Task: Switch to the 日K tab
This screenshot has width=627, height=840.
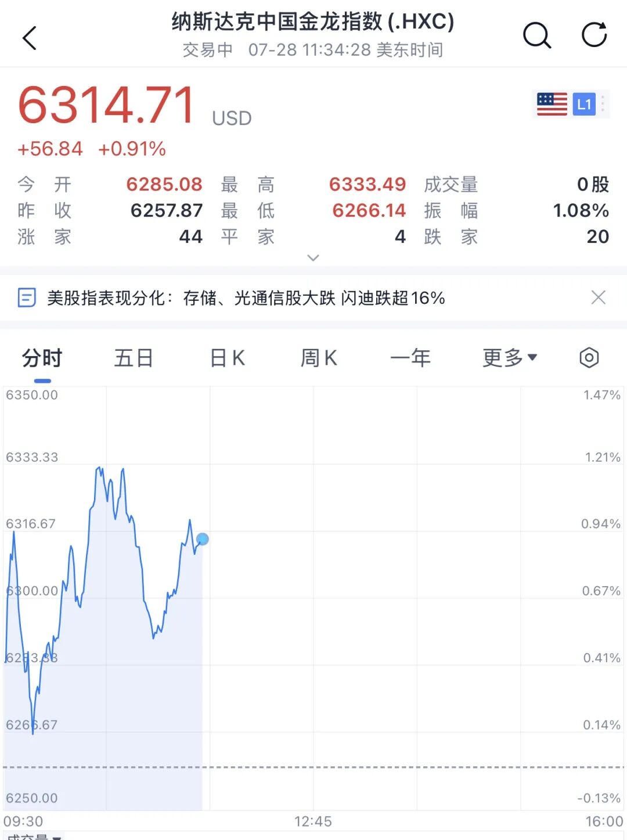Action: (227, 358)
